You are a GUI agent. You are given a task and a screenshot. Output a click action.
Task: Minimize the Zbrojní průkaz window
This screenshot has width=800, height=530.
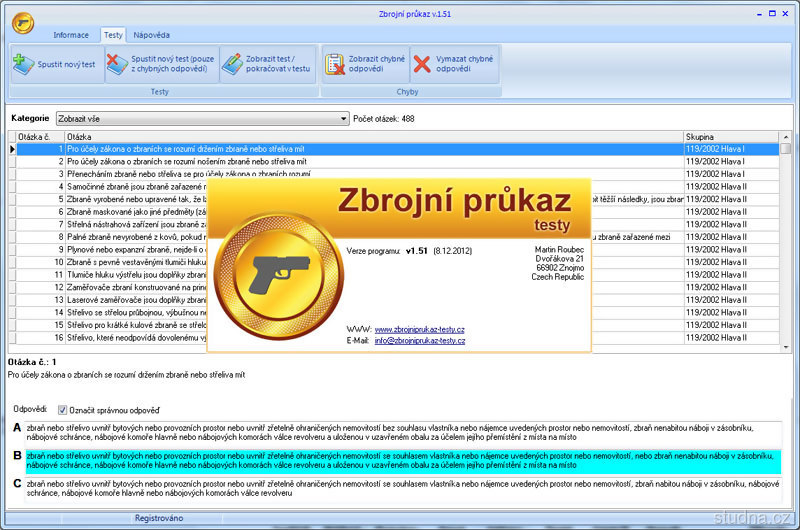(x=759, y=14)
